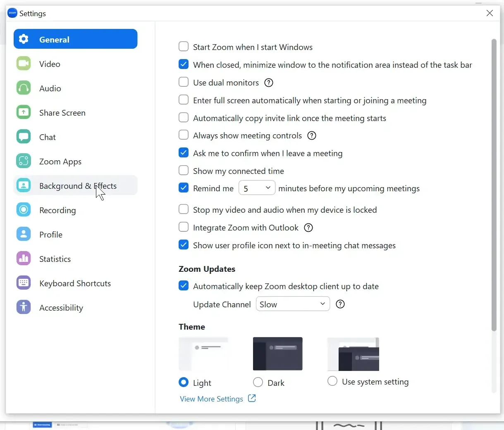Uncheck Automatically keep Zoom client up to date
The height and width of the screenshot is (430, 504).
tap(184, 285)
